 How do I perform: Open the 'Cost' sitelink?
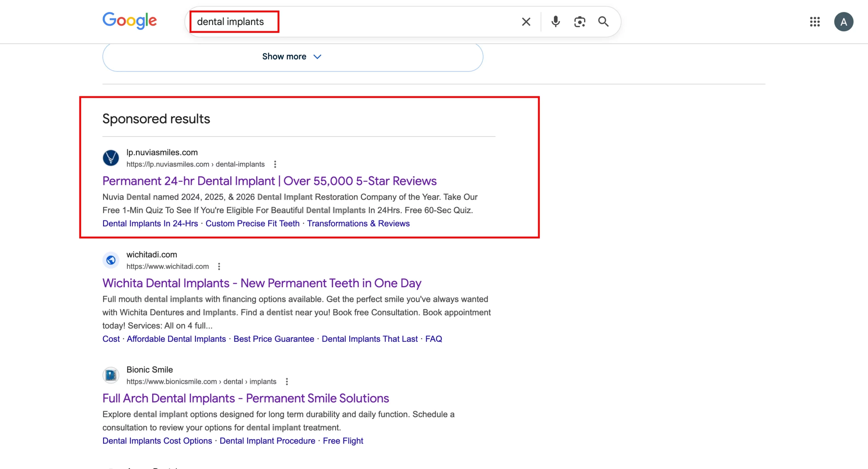click(x=111, y=339)
